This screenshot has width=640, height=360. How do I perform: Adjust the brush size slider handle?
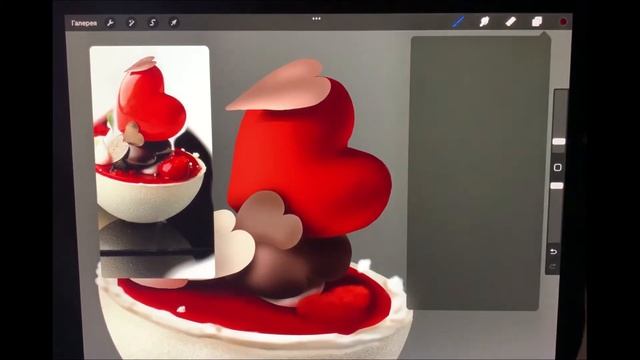coord(559,142)
